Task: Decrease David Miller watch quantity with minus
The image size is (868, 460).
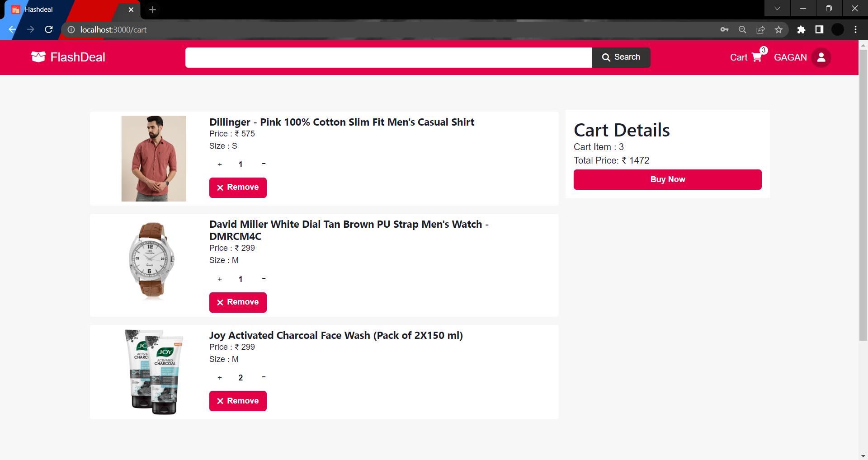Action: 264,279
